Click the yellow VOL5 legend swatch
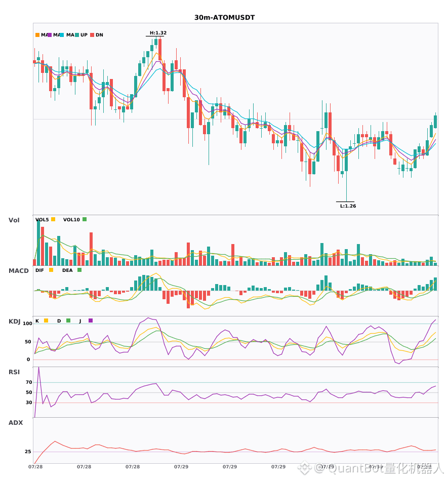 point(53,219)
